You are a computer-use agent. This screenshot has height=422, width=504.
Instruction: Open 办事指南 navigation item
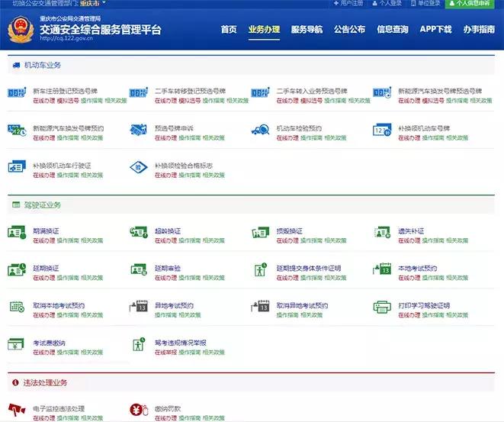click(x=479, y=29)
